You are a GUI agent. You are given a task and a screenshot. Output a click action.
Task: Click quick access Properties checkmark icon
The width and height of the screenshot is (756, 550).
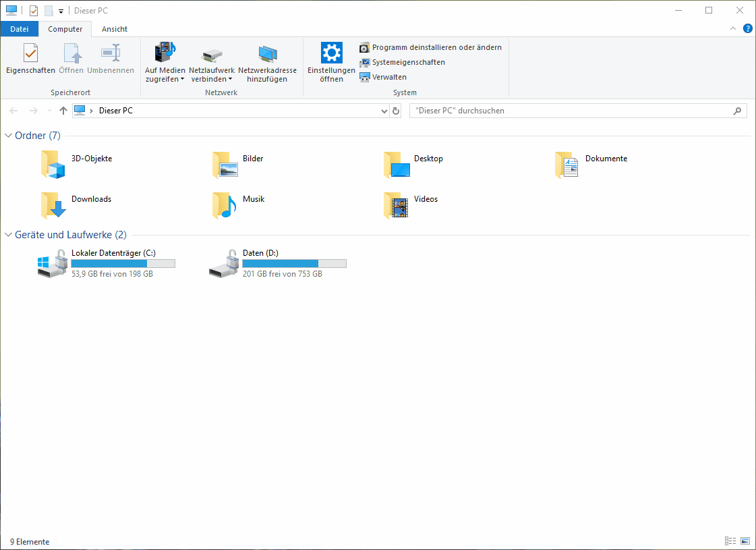pyautogui.click(x=33, y=11)
